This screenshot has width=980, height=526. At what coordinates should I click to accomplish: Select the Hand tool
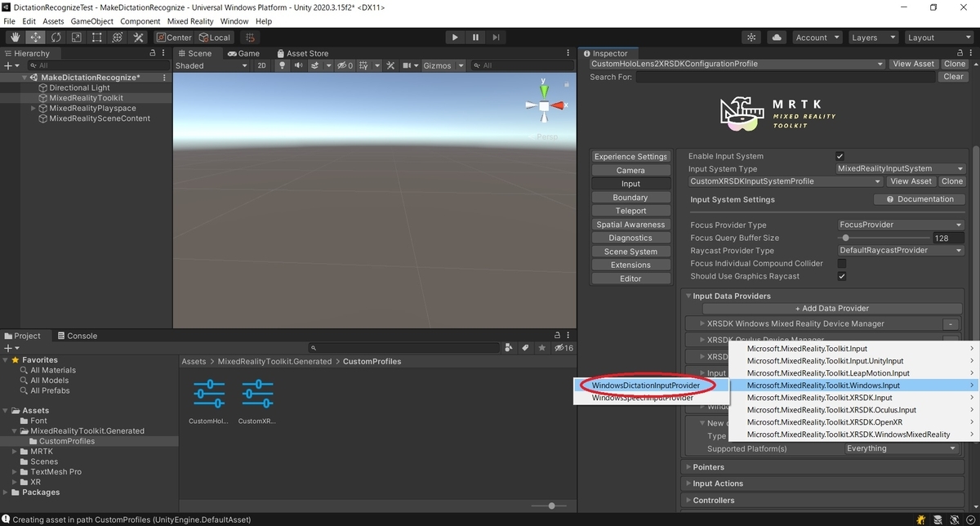[x=16, y=38]
